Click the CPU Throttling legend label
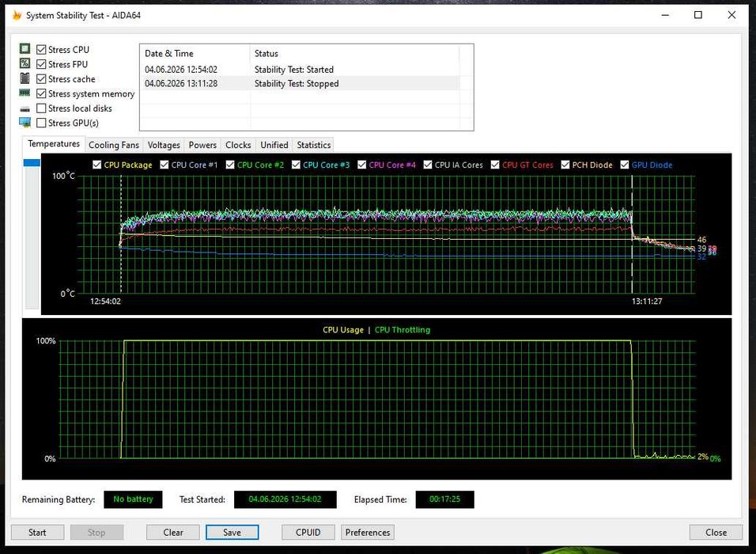Image resolution: width=756 pixels, height=554 pixels. point(403,330)
